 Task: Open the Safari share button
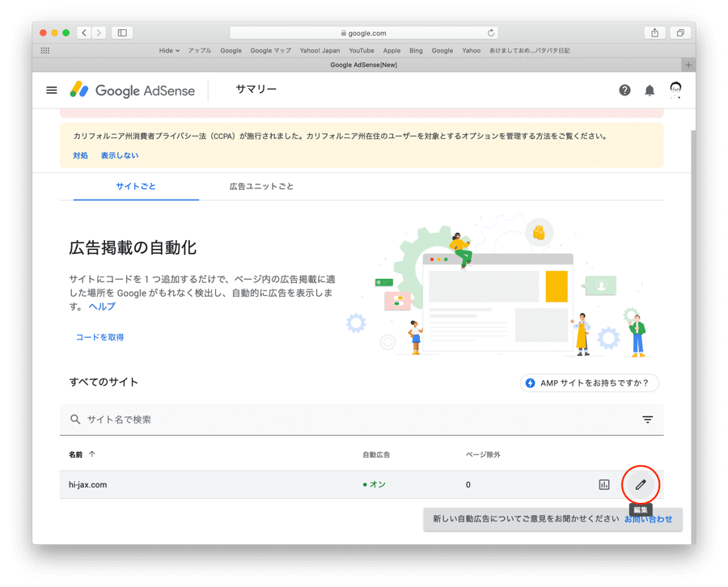[x=654, y=32]
